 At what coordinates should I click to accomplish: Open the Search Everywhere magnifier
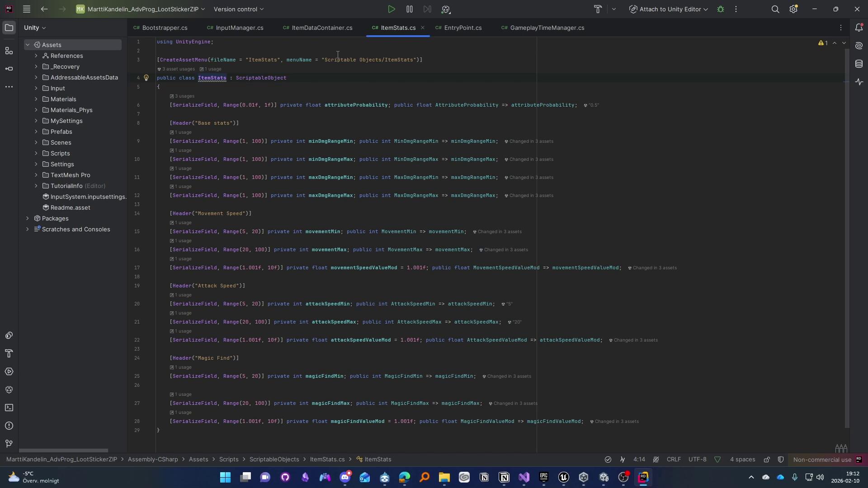coord(775,9)
